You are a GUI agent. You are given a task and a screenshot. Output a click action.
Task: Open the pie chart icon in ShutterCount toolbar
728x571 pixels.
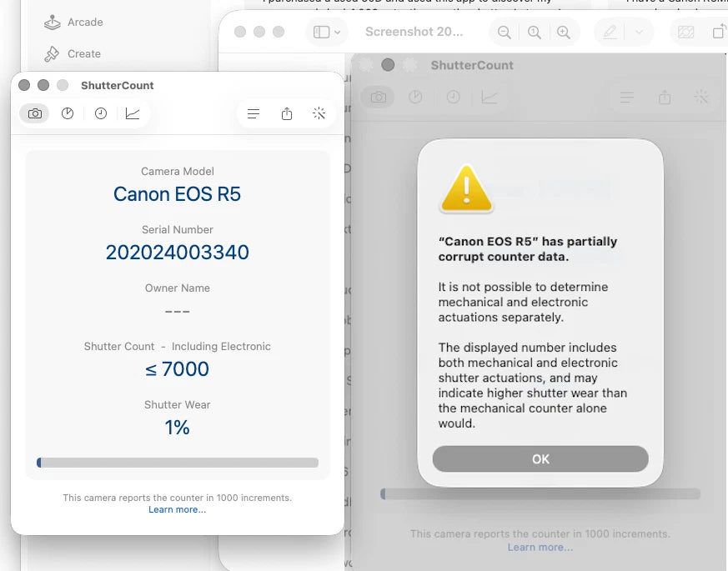click(68, 113)
